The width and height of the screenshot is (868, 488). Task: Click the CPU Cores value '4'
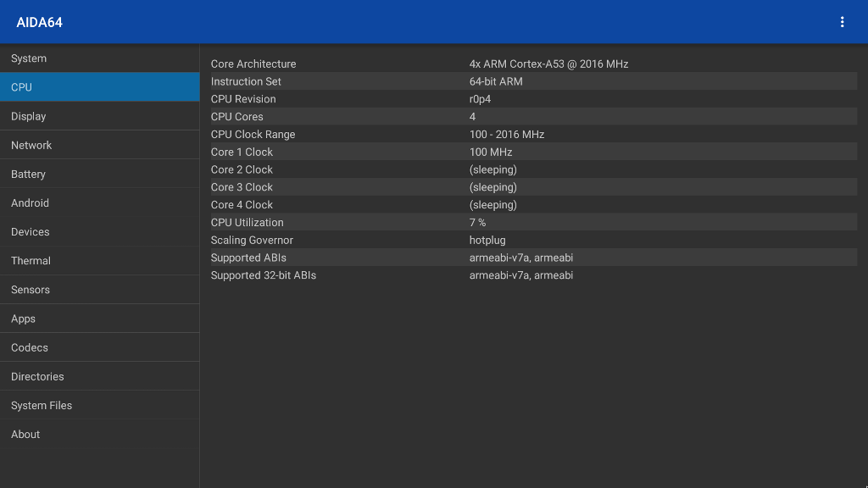pyautogui.click(x=472, y=117)
